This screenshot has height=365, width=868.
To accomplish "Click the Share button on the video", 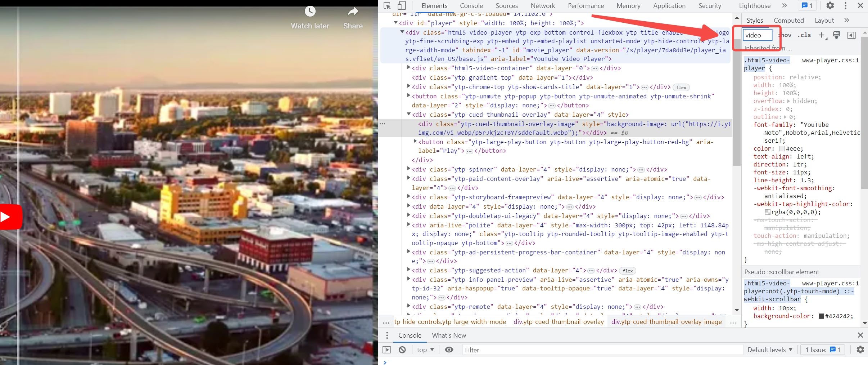I will (x=353, y=18).
